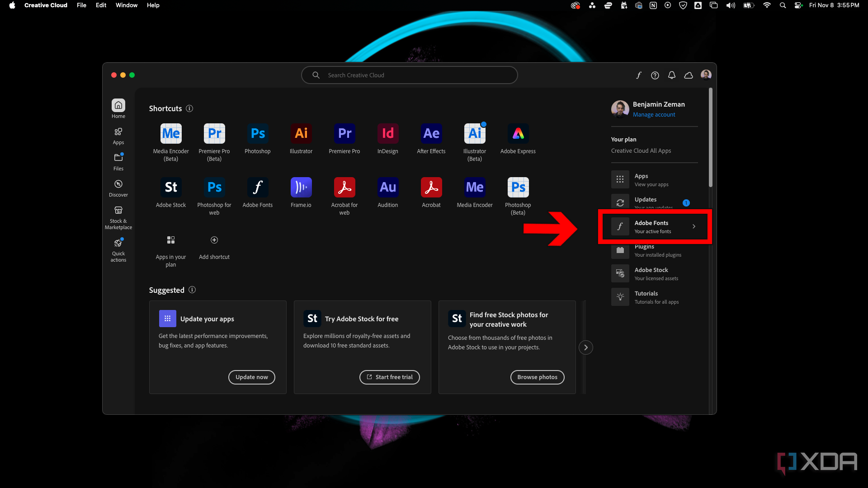Viewport: 868px width, 488px height.
Task: Open Adobe Fonts active fonts panel
Action: 654,226
